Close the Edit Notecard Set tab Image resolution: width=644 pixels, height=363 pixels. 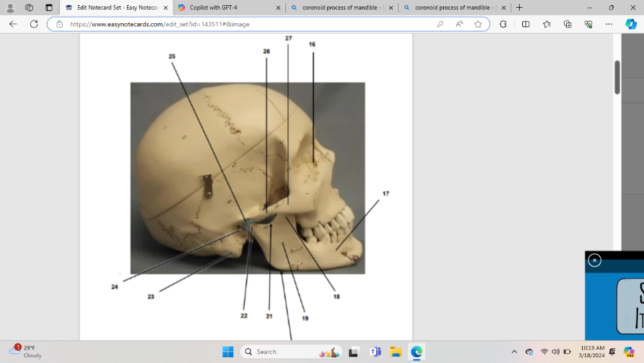pyautogui.click(x=166, y=8)
